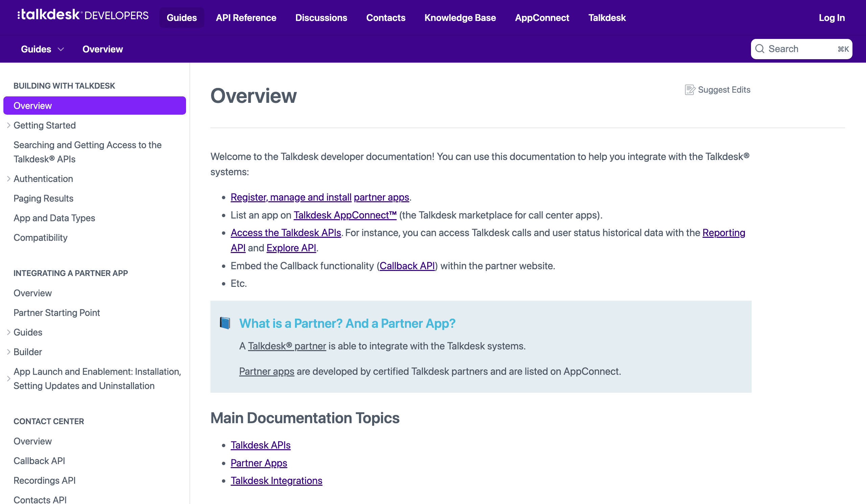Open Callback API sidebar item
Viewport: 866px width, 504px height.
39,461
